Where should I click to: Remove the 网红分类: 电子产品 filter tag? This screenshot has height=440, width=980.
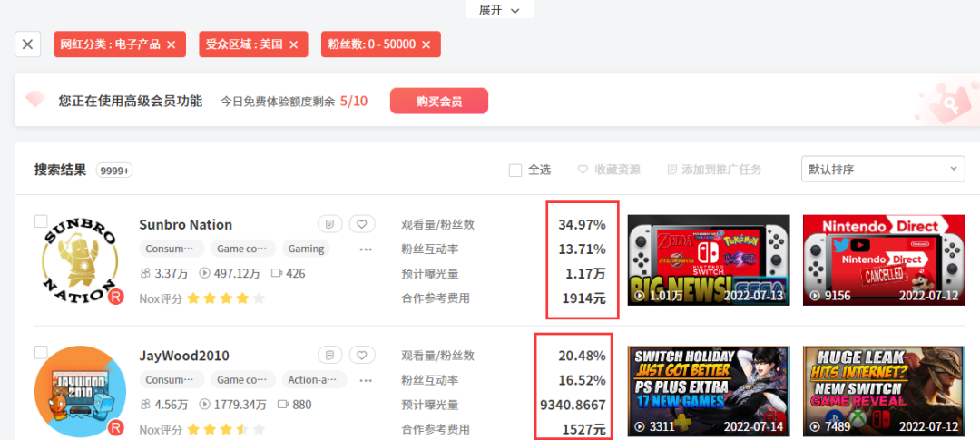pyautogui.click(x=171, y=45)
